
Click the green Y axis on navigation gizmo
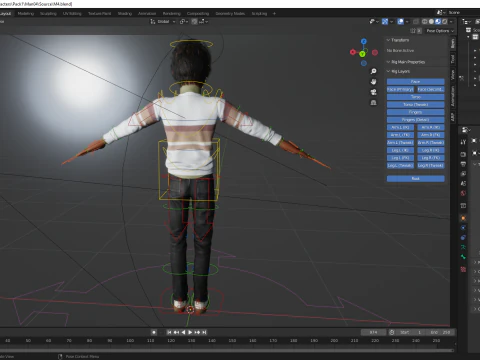(x=362, y=54)
